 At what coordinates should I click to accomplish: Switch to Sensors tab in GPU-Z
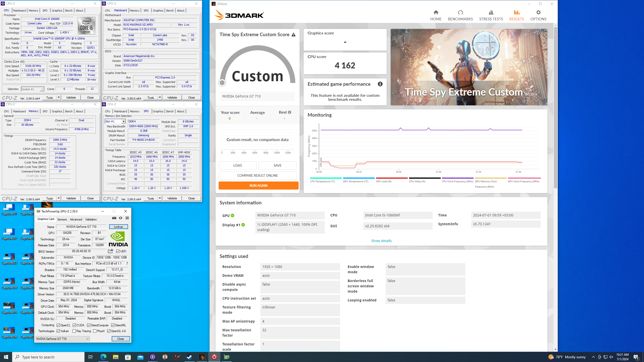coord(62,219)
